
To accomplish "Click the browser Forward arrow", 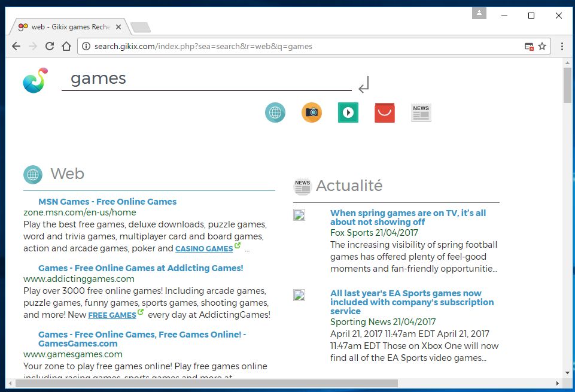I will coord(33,46).
